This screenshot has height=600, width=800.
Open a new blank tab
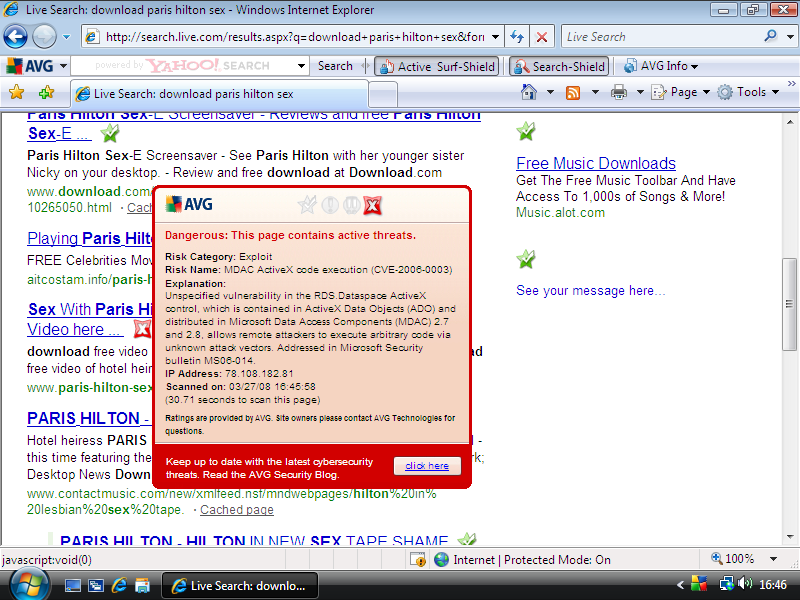pos(383,94)
